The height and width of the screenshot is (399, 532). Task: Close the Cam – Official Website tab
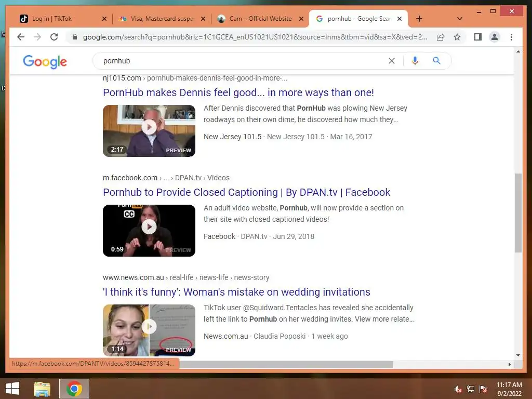[x=301, y=19]
